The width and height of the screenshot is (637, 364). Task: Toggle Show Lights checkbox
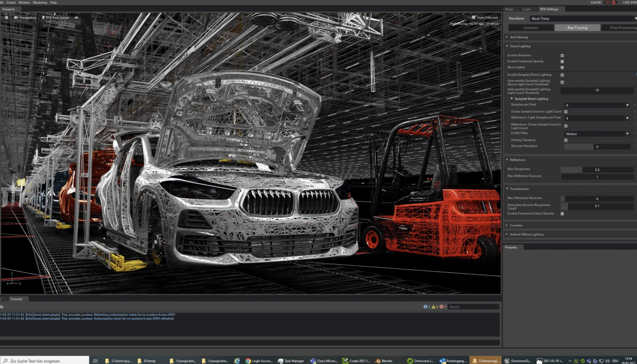[x=562, y=68]
